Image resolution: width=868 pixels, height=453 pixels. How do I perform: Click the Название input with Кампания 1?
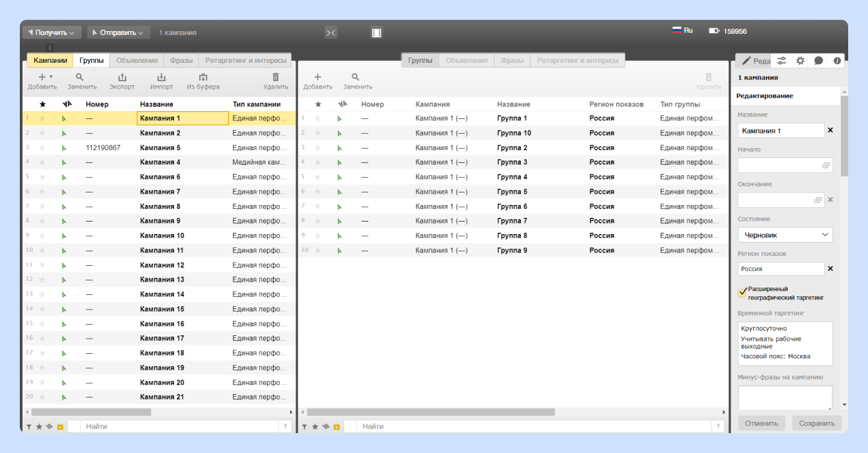[781, 130]
